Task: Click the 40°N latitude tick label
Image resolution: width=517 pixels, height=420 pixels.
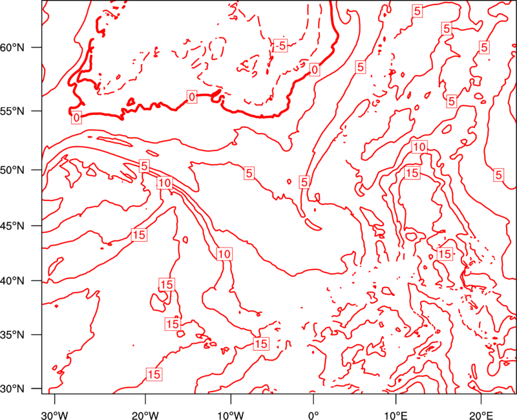Action: [x=12, y=281]
